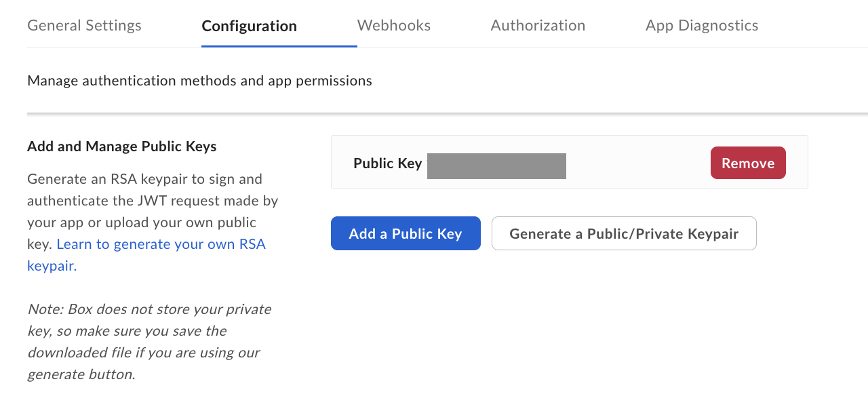The image size is (868, 411).
Task: Click the Remove button for the public key
Action: [x=748, y=163]
